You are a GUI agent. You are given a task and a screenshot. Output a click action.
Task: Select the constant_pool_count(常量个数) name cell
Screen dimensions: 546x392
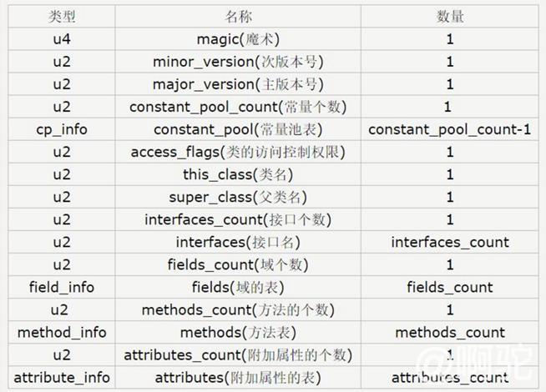coord(238,107)
